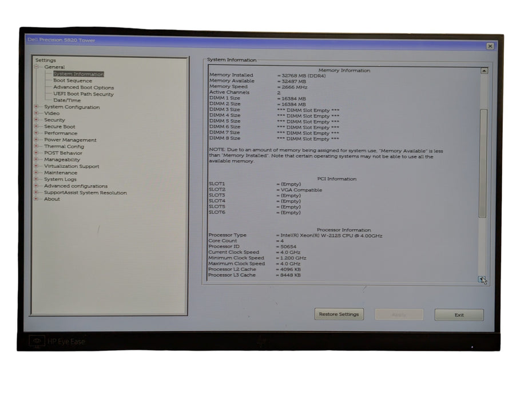This screenshot has height=400, width=532.
Task: Expand the Video settings node
Action: point(36,113)
